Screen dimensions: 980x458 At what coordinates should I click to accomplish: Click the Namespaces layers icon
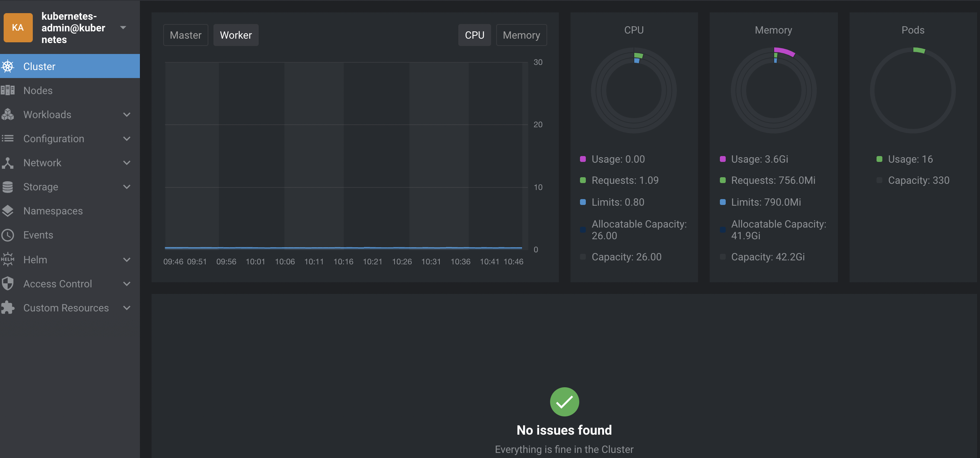click(x=8, y=211)
